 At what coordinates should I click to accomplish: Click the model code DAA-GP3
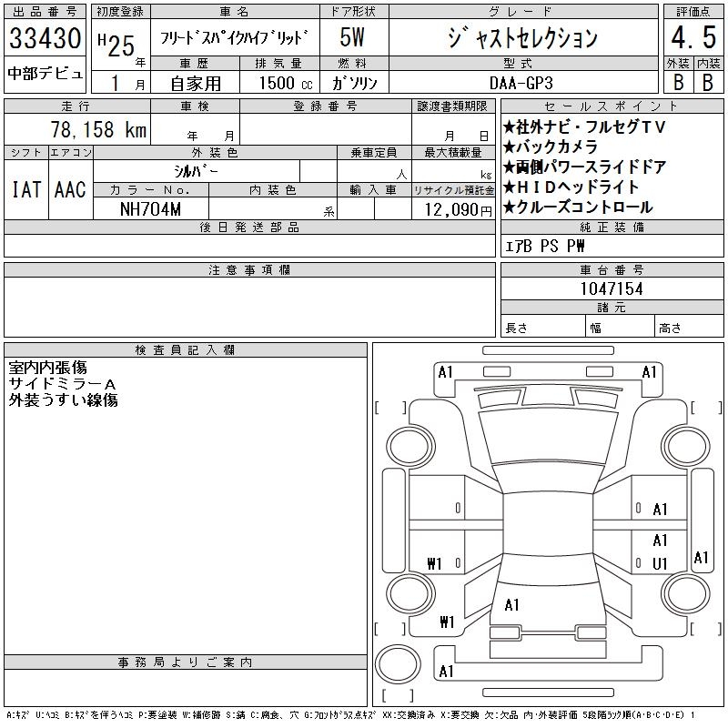click(x=521, y=83)
